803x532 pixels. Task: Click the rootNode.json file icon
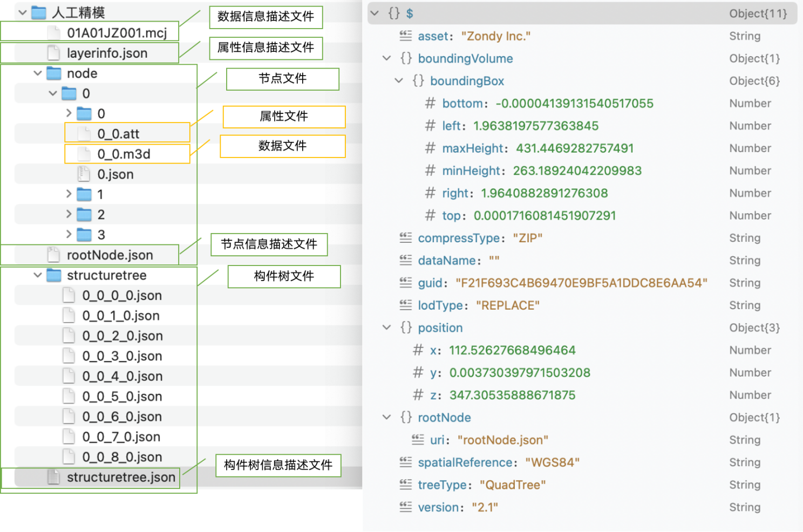pos(53,255)
